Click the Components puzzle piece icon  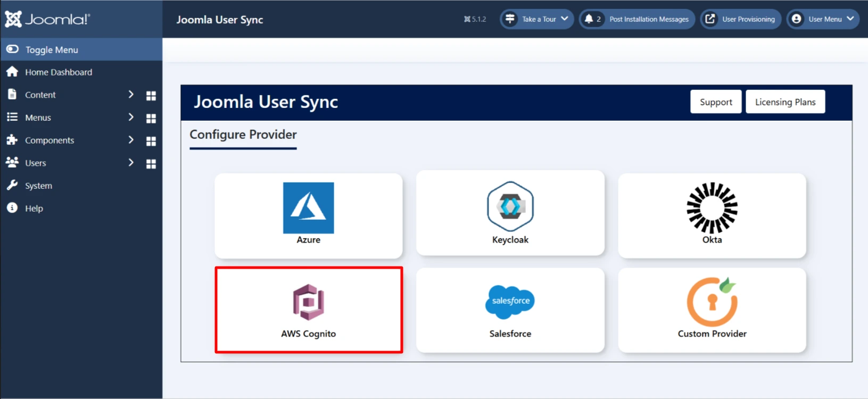click(12, 140)
